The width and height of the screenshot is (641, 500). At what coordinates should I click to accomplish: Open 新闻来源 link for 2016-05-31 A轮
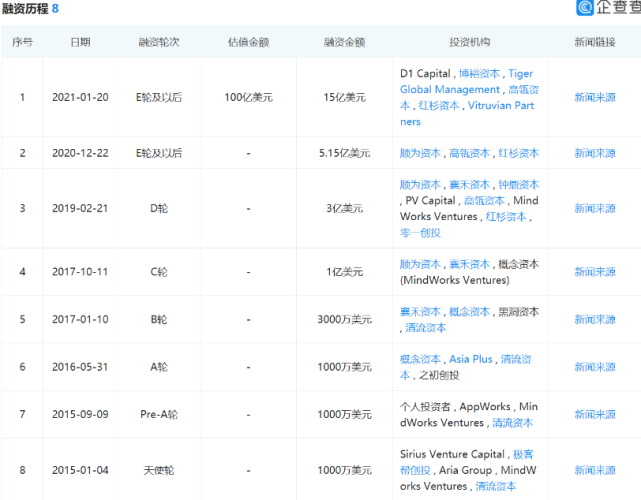tap(595, 367)
